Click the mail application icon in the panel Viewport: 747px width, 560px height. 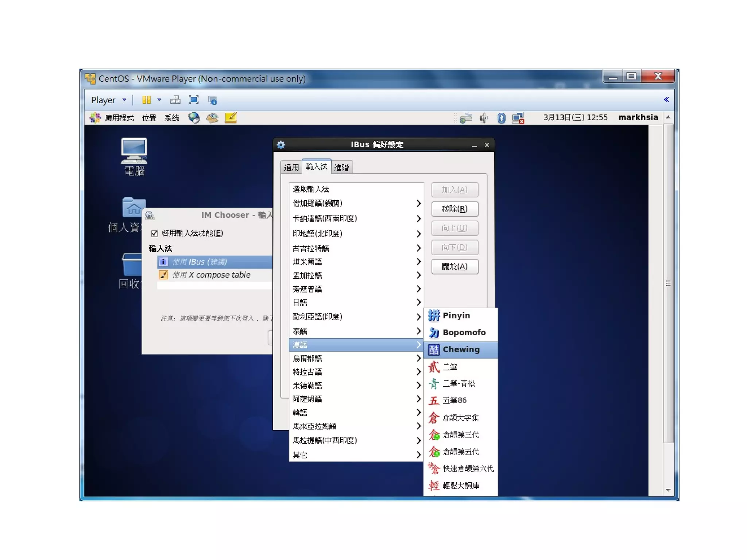click(x=212, y=118)
